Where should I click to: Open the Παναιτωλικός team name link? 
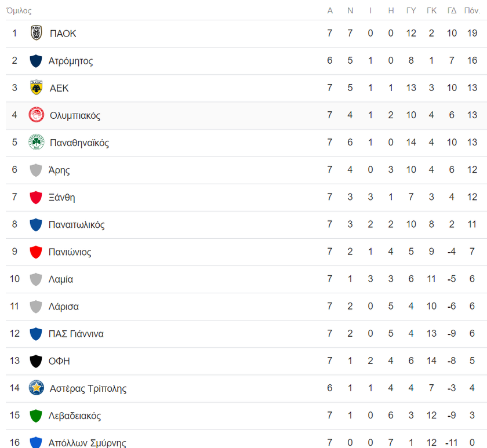[x=77, y=224]
